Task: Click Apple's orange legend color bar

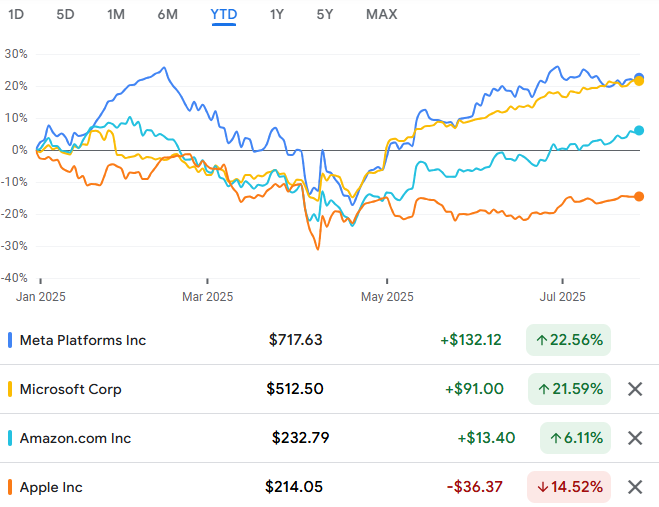Action: click(x=10, y=488)
